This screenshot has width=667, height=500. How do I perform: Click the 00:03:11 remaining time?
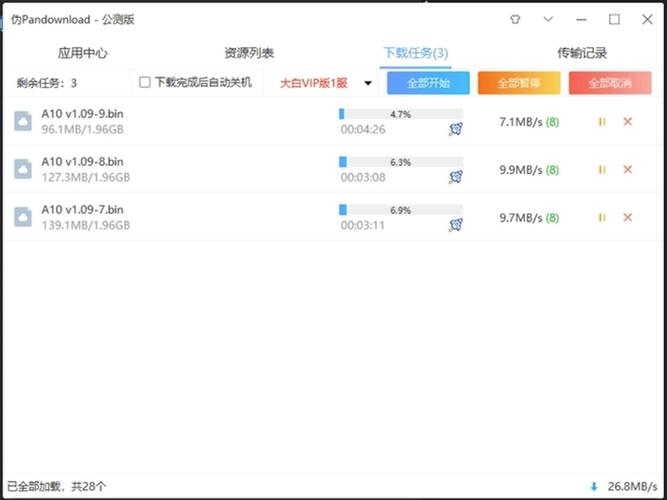363,226
